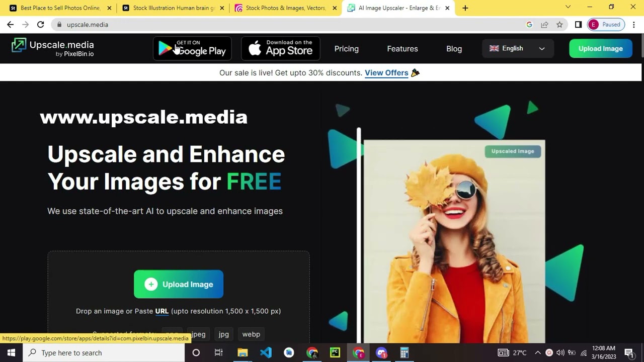
Task: Open a new browser tab
Action: coord(465,8)
